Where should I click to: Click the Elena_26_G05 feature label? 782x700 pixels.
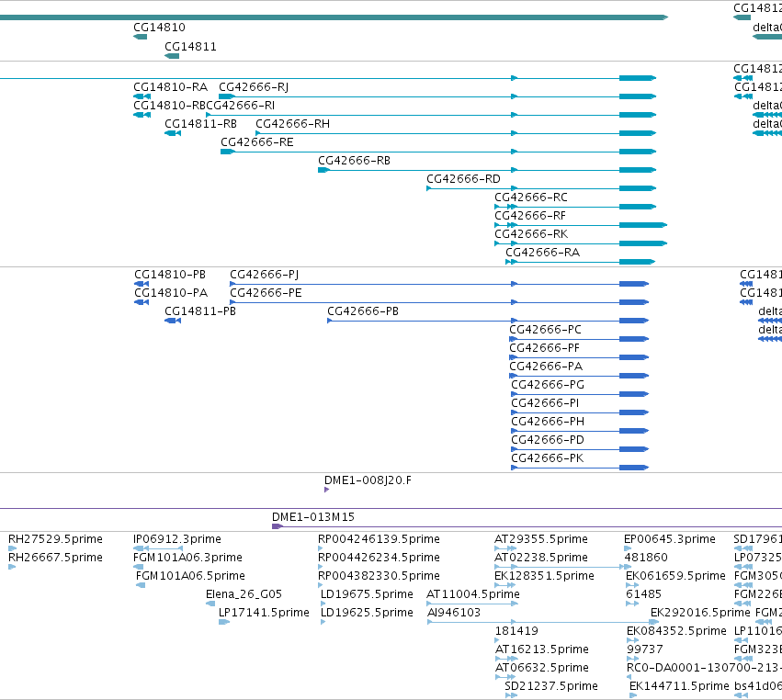(244, 594)
